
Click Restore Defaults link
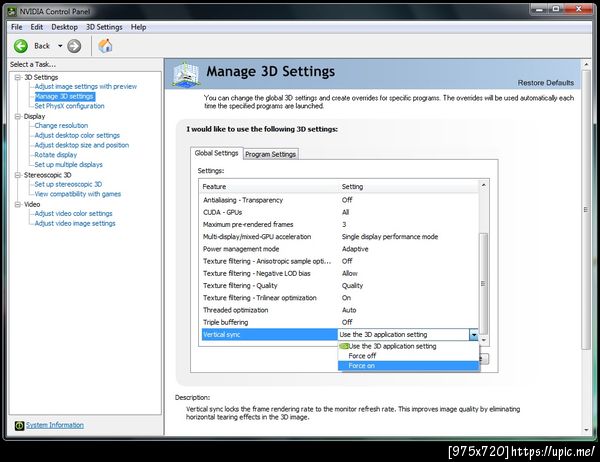pos(546,83)
